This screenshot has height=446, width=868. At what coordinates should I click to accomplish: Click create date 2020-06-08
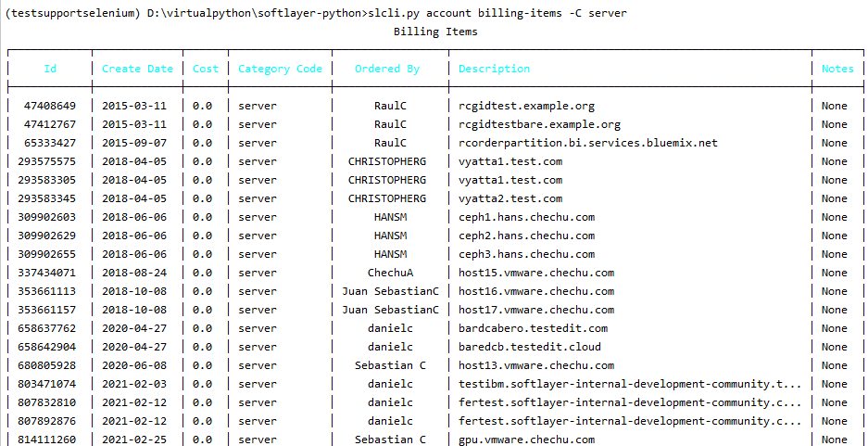click(134, 365)
